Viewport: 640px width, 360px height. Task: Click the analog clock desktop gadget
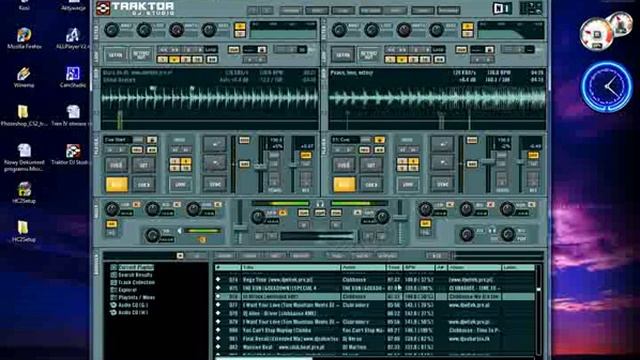(607, 87)
